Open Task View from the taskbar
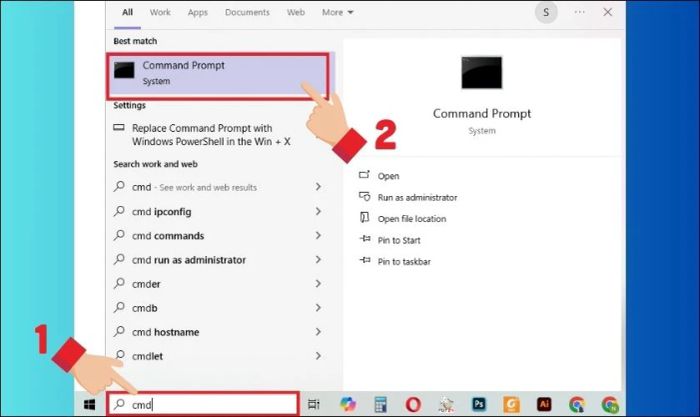 314,404
